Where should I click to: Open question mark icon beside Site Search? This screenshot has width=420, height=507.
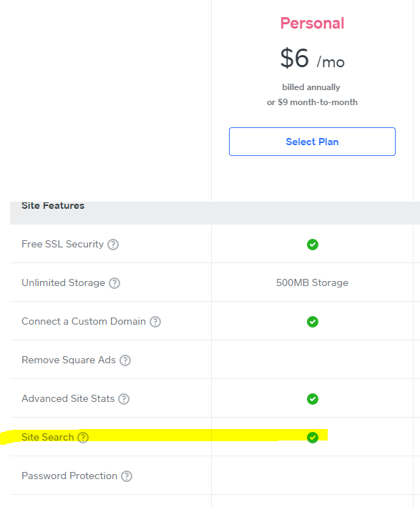tap(83, 438)
